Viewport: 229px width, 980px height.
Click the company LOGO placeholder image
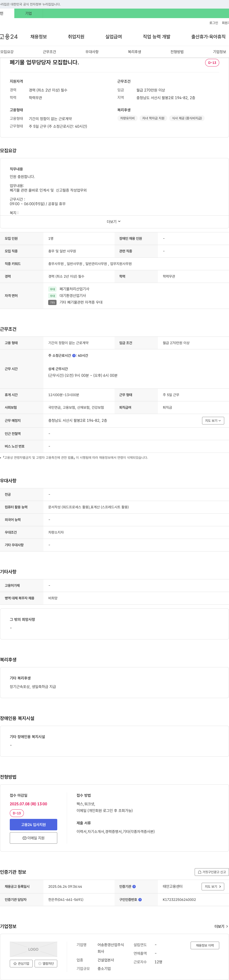pyautogui.click(x=34, y=949)
